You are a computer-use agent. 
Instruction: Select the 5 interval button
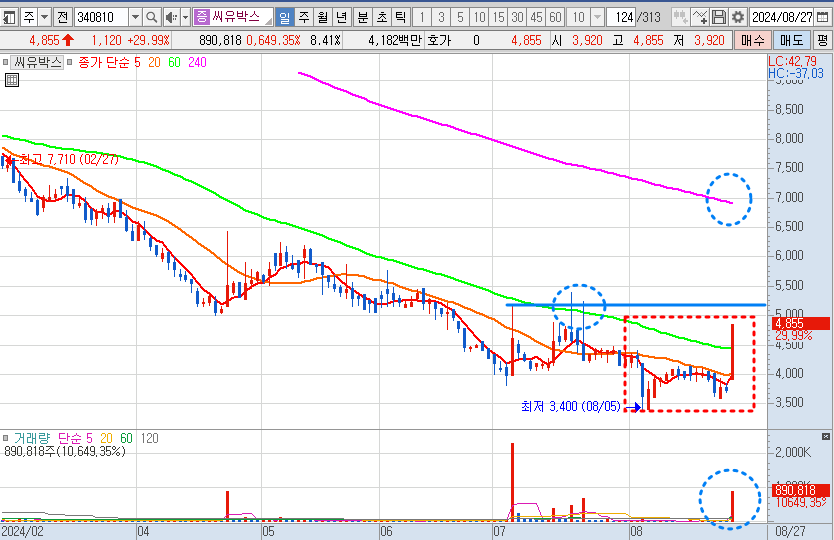(460, 18)
